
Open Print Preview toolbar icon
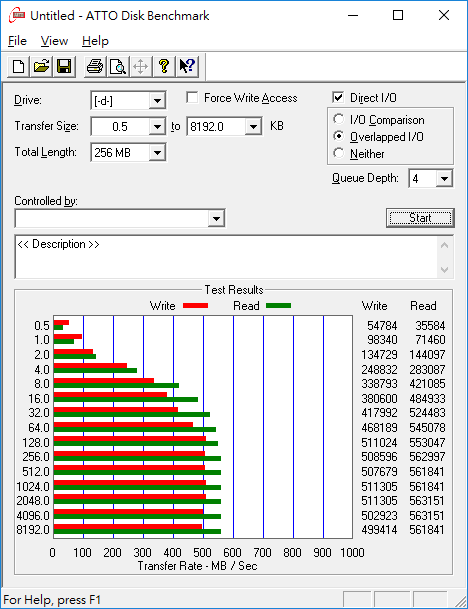pyautogui.click(x=118, y=66)
